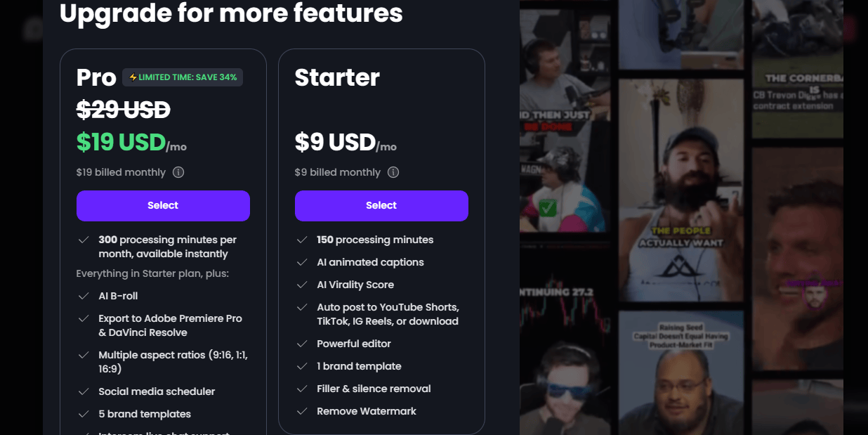The image size is (868, 435).
Task: Select the Pro plan
Action: tap(163, 206)
